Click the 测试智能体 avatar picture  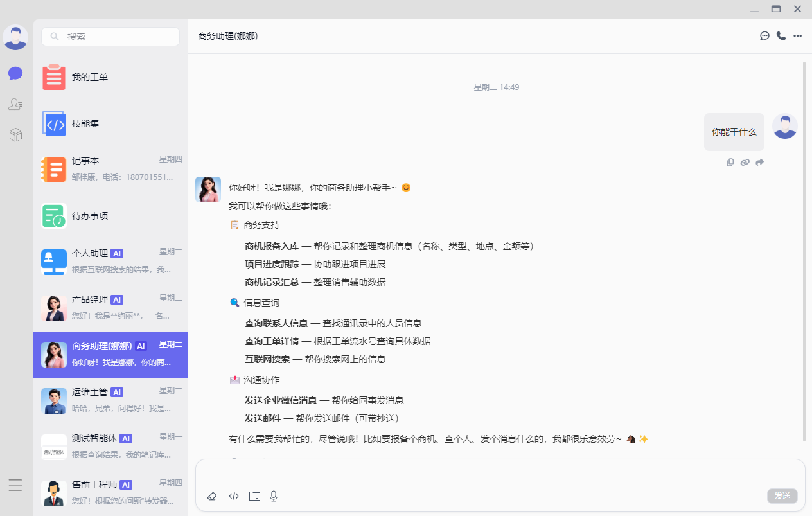pyautogui.click(x=54, y=447)
